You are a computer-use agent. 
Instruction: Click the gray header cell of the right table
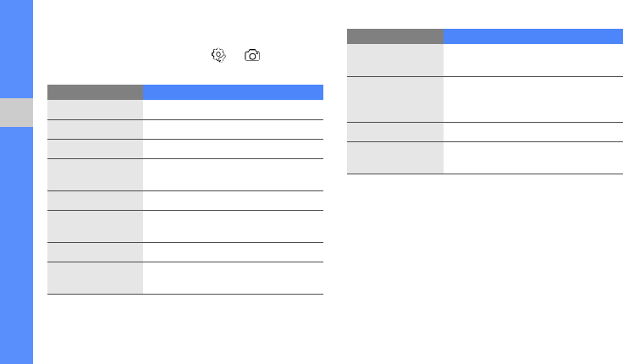point(394,36)
